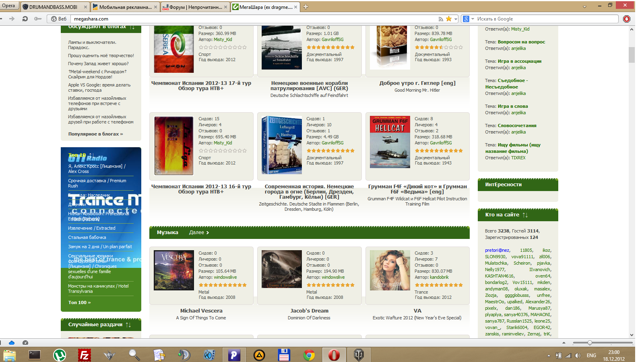The height and width of the screenshot is (362, 644).
Task: Switch to the DRUMANDBASS.MOBI tab
Action: (54, 7)
